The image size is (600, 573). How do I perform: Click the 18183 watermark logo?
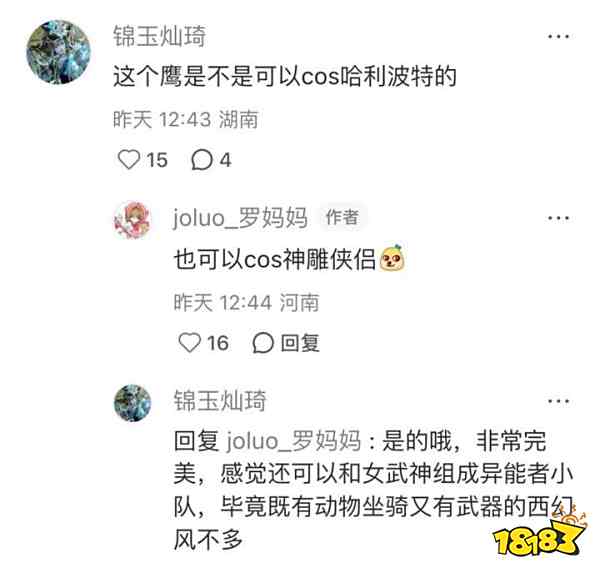click(538, 535)
